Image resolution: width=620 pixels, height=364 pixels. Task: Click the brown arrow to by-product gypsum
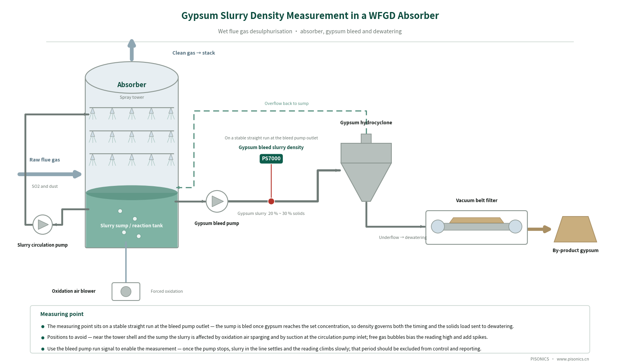(539, 229)
